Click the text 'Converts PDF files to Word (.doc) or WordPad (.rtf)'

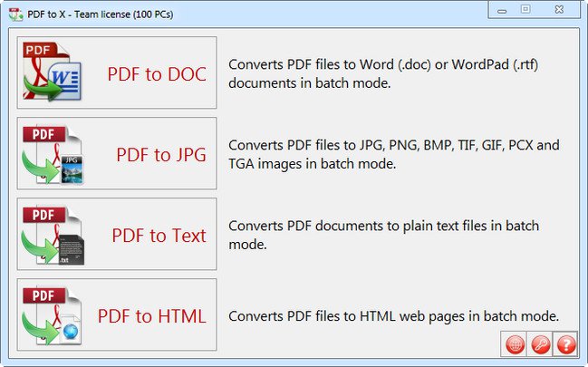[383, 64]
